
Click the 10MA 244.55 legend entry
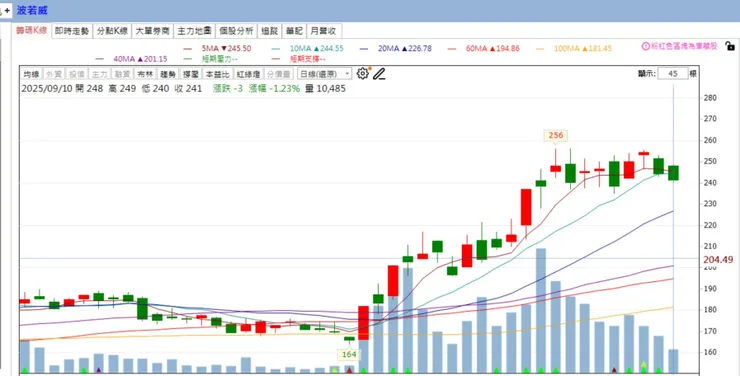(x=308, y=49)
